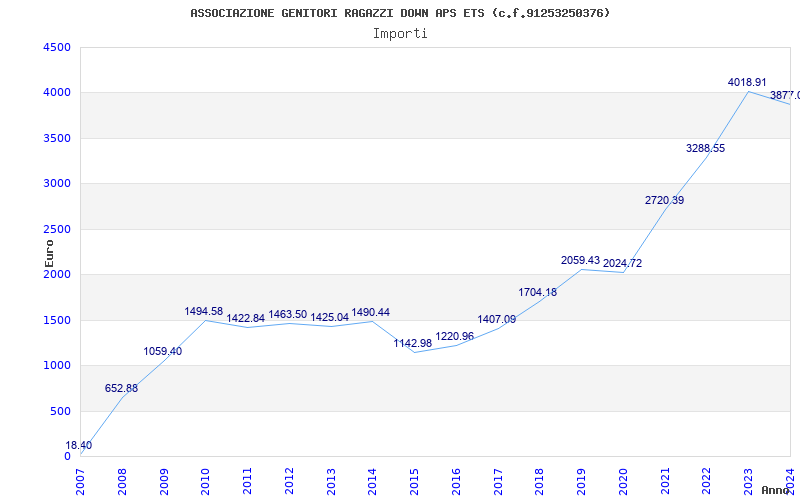The height and width of the screenshot is (500, 800).
Task: Click the 2012 year label
Action: click(289, 482)
